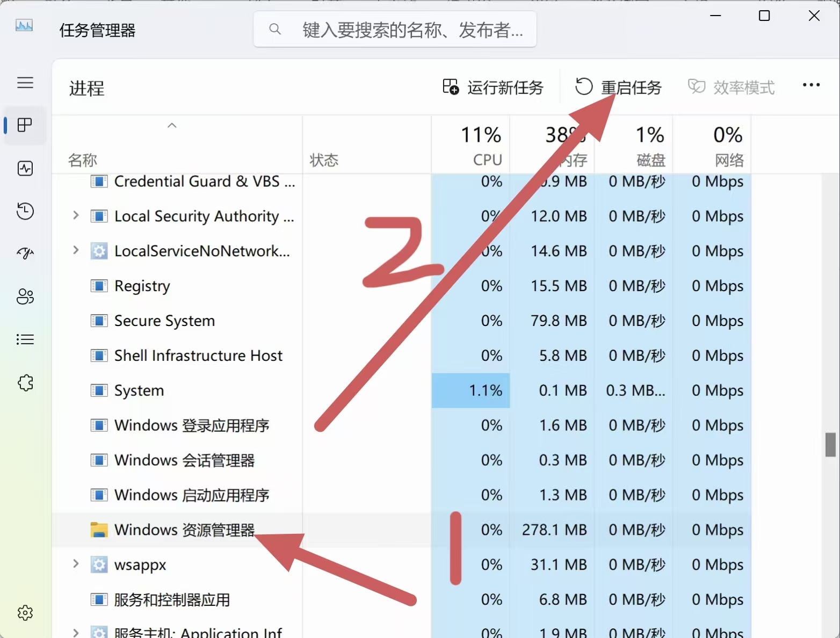Image resolution: width=840 pixels, height=638 pixels.
Task: Expand the Local Security Authority process
Action: pyautogui.click(x=76, y=215)
